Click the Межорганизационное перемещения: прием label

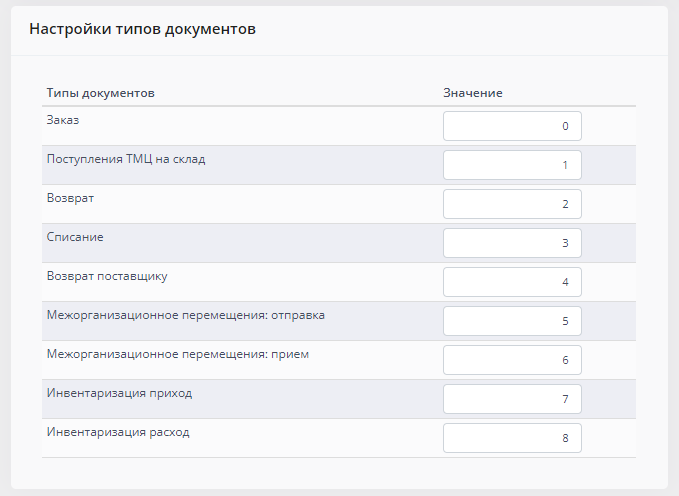tap(178, 354)
